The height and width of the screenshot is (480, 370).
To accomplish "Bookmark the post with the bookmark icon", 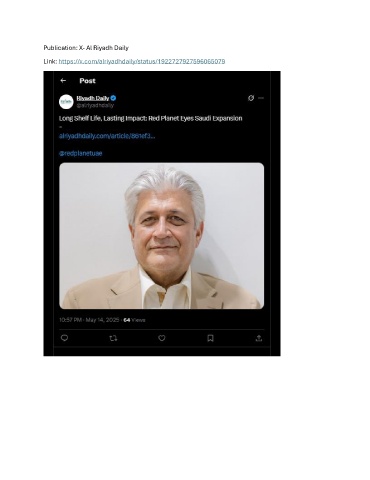I will 210,338.
